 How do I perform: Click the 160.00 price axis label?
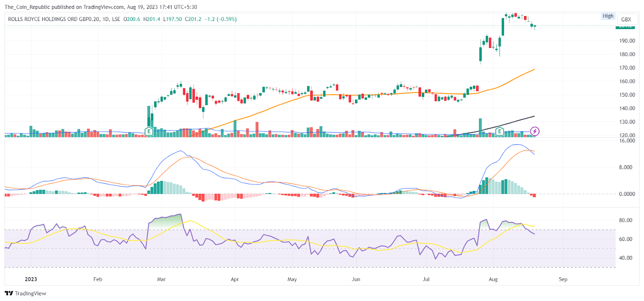point(627,81)
